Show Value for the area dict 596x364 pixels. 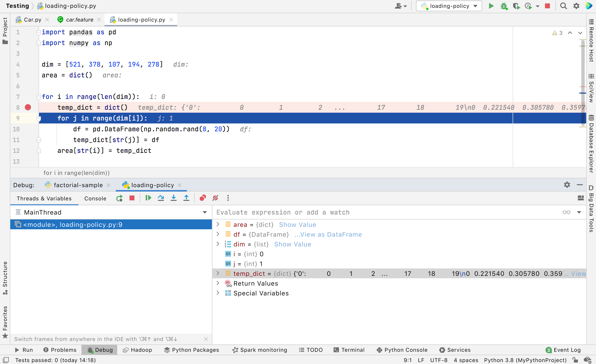[297, 225]
